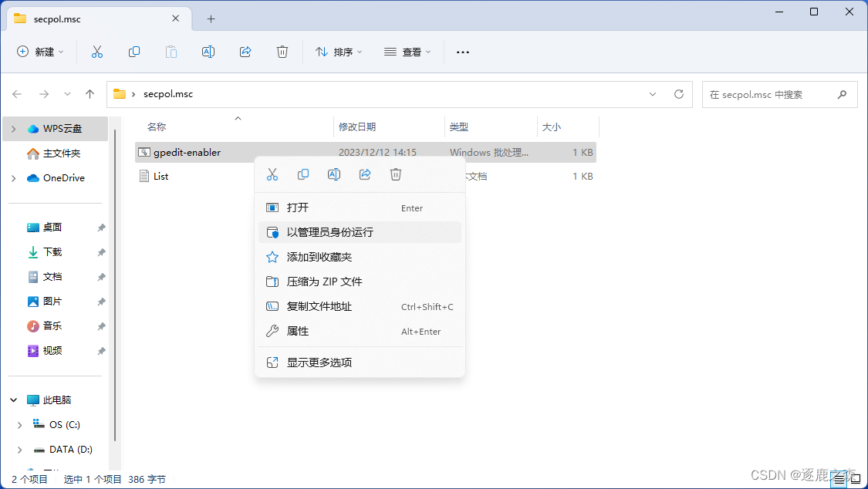Select the Rename icon in the toolbar

[208, 51]
